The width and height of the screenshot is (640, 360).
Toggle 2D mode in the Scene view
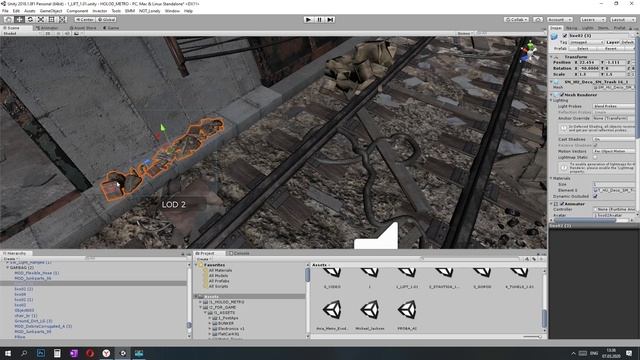tap(47, 33)
